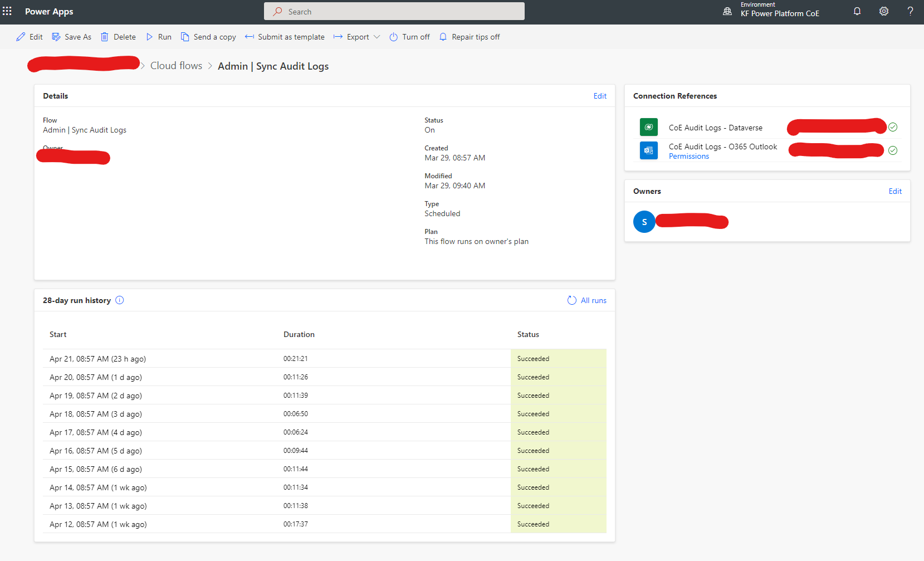The height and width of the screenshot is (561, 924).
Task: Click the CoE Audit Logs Dataverse connector icon
Action: [648, 127]
